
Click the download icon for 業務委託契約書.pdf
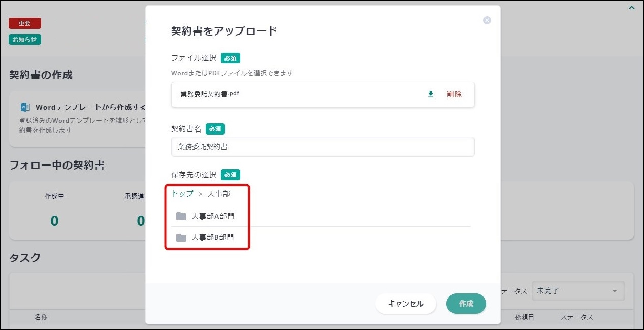coord(431,94)
